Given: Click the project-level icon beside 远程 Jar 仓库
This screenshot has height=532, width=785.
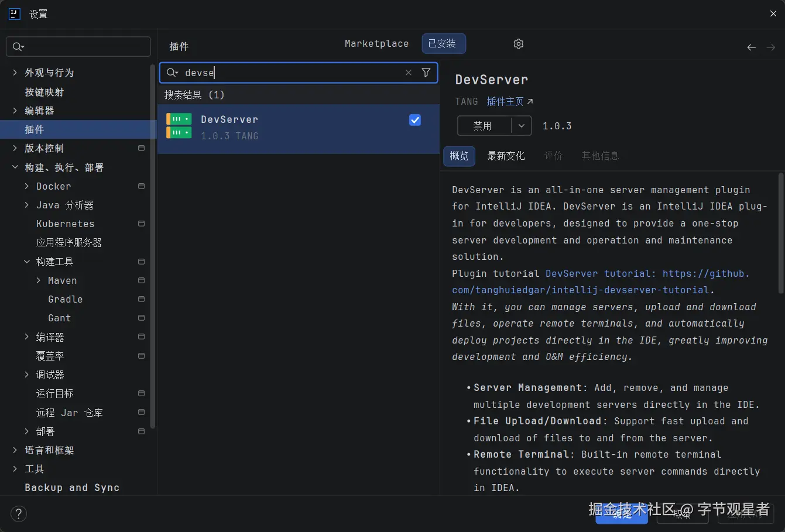Looking at the screenshot, I should click(x=141, y=413).
